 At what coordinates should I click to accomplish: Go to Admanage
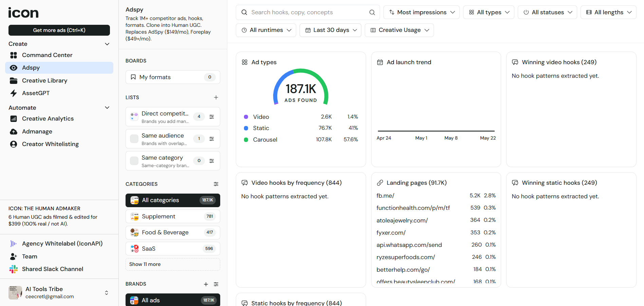click(59, 131)
